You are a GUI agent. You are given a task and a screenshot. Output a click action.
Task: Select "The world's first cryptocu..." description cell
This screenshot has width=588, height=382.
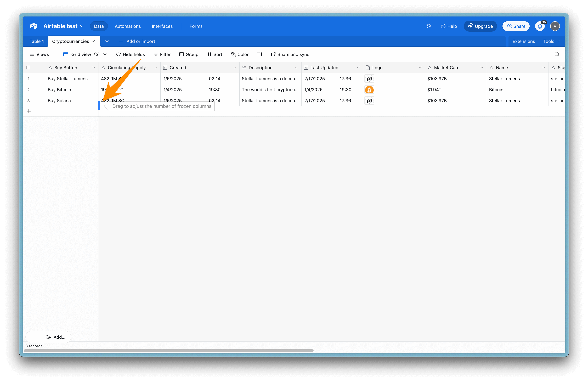tap(270, 90)
